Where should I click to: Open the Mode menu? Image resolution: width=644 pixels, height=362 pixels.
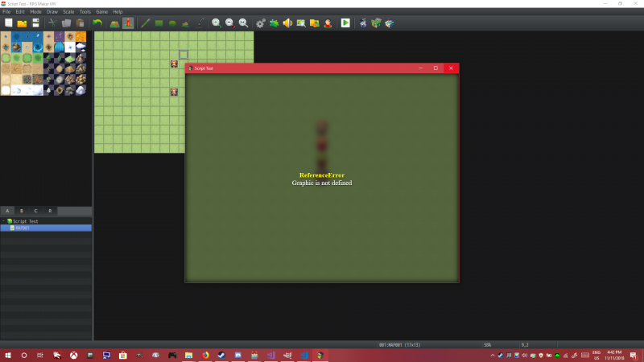tap(35, 12)
